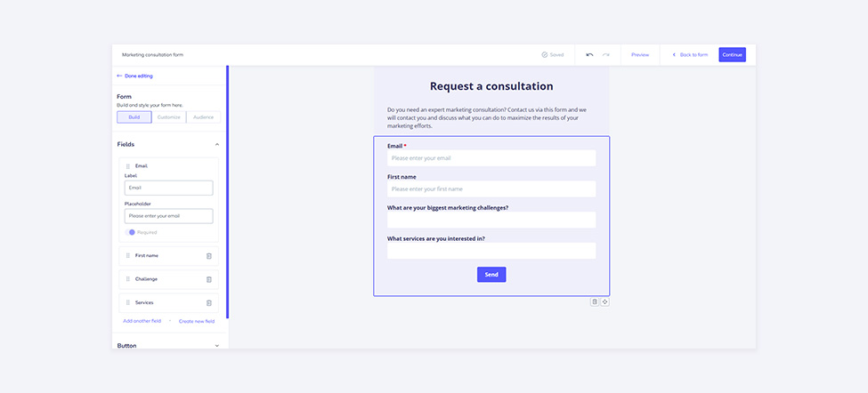Click the form block move icon
Screen dimensions: 868x393
pyautogui.click(x=605, y=301)
